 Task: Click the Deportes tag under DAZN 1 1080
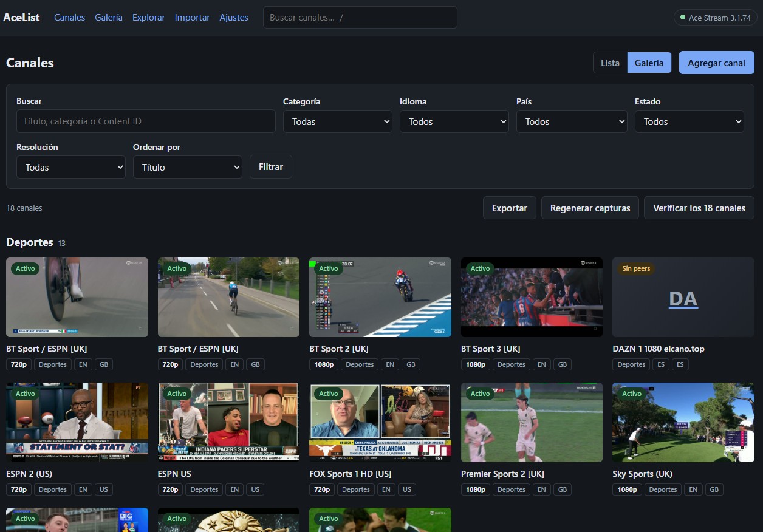631,364
